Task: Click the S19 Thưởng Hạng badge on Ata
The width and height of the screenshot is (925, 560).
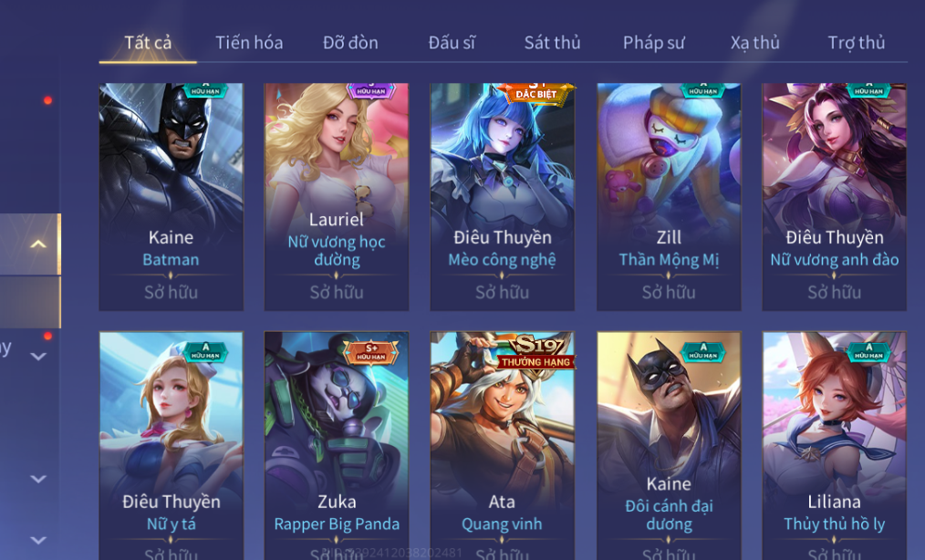Action: pyautogui.click(x=535, y=352)
